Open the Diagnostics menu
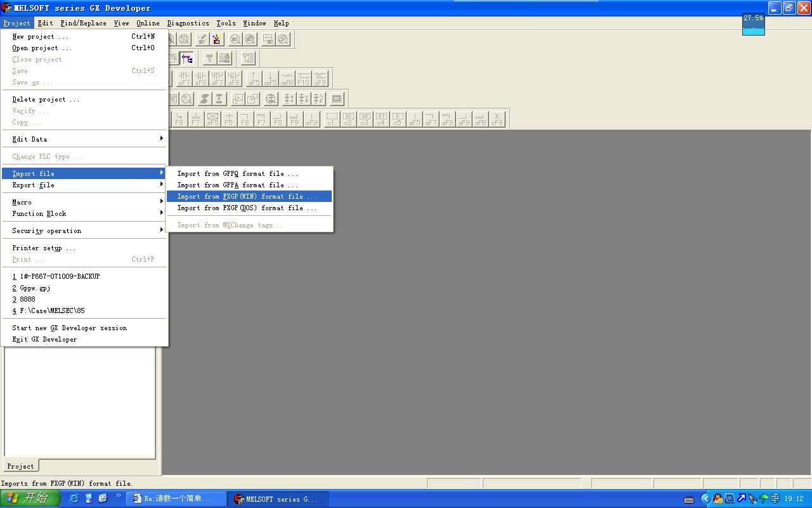The width and height of the screenshot is (812, 508). (x=188, y=23)
